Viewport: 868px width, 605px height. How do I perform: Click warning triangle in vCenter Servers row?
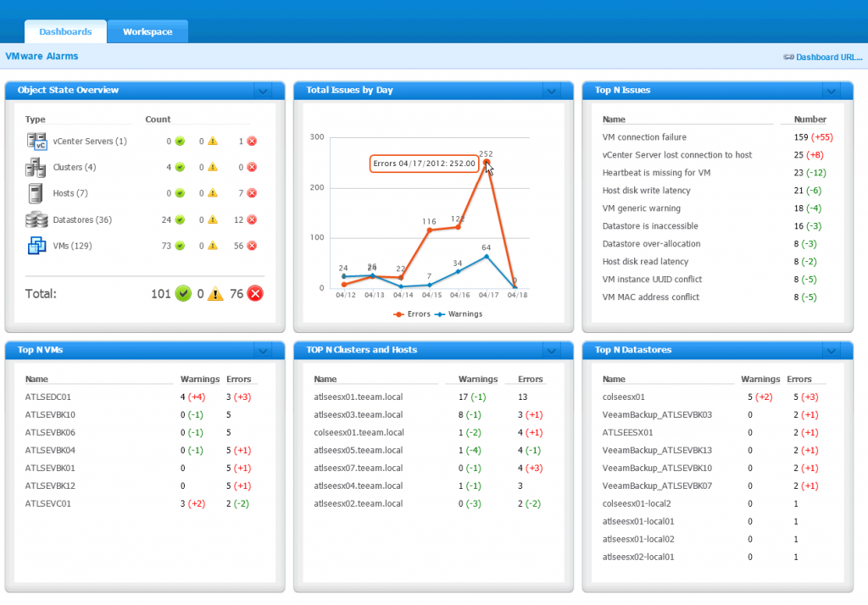213,142
